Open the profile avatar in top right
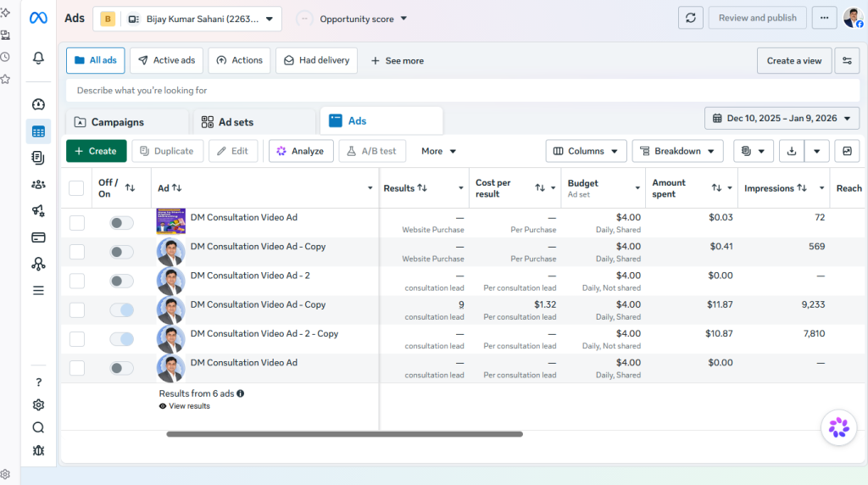This screenshot has height=485, width=868. [853, 18]
